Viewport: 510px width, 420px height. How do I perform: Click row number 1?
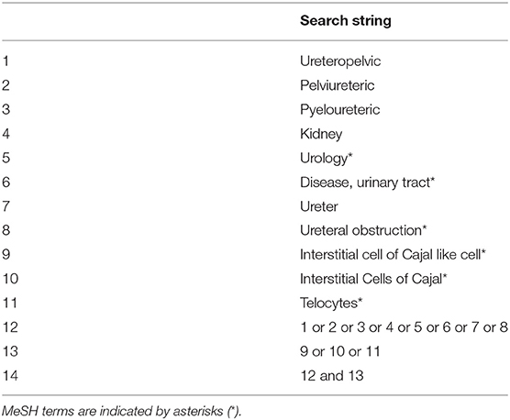pos(6,61)
